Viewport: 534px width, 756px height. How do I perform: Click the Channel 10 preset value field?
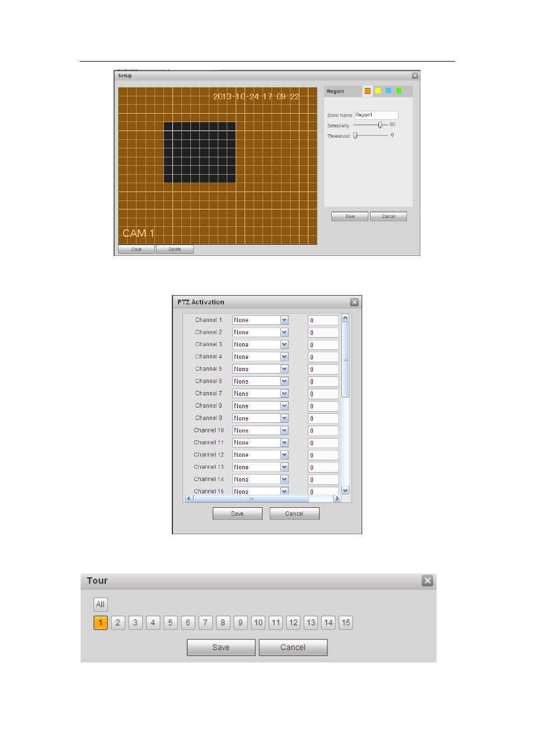(x=323, y=431)
